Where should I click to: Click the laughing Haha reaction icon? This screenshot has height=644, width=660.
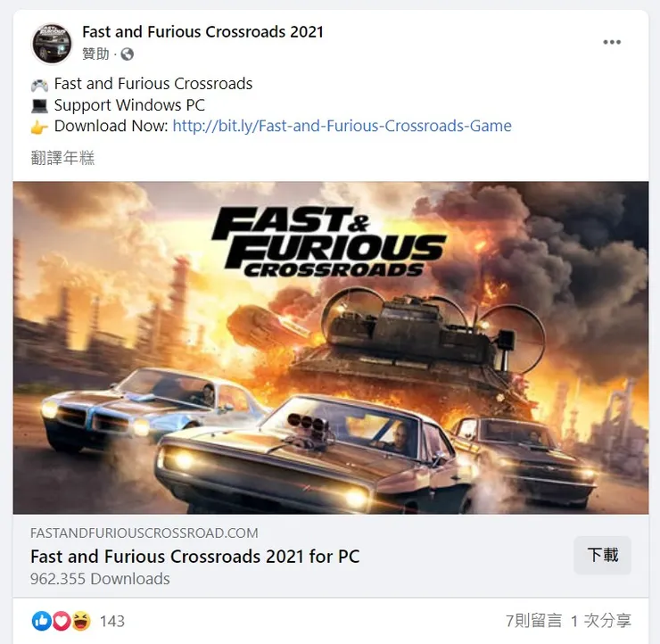point(81,621)
